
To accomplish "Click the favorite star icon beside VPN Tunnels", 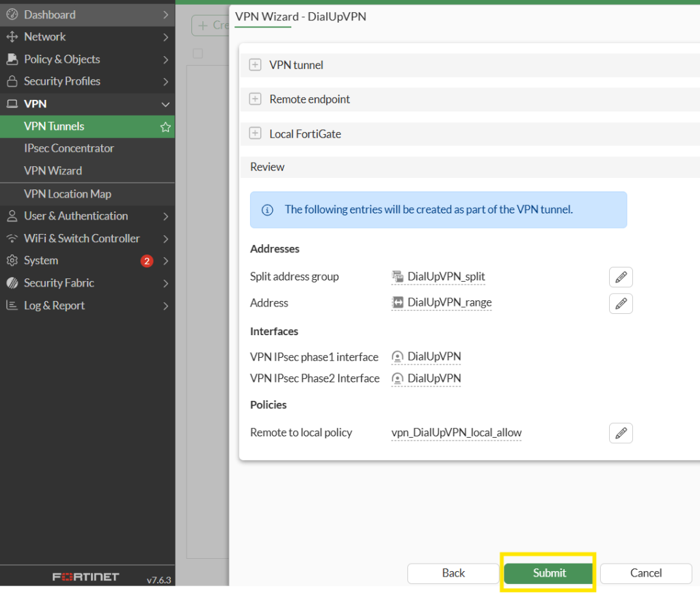I will [165, 127].
